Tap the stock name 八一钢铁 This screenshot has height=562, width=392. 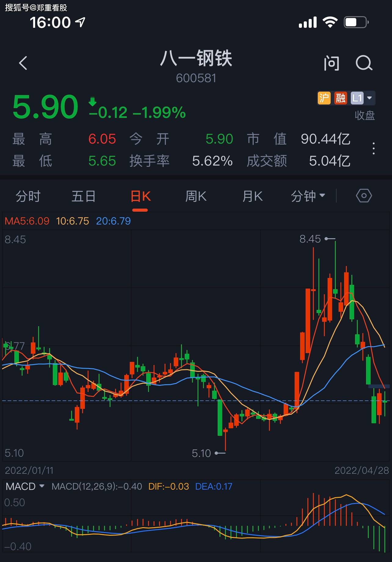(x=196, y=58)
